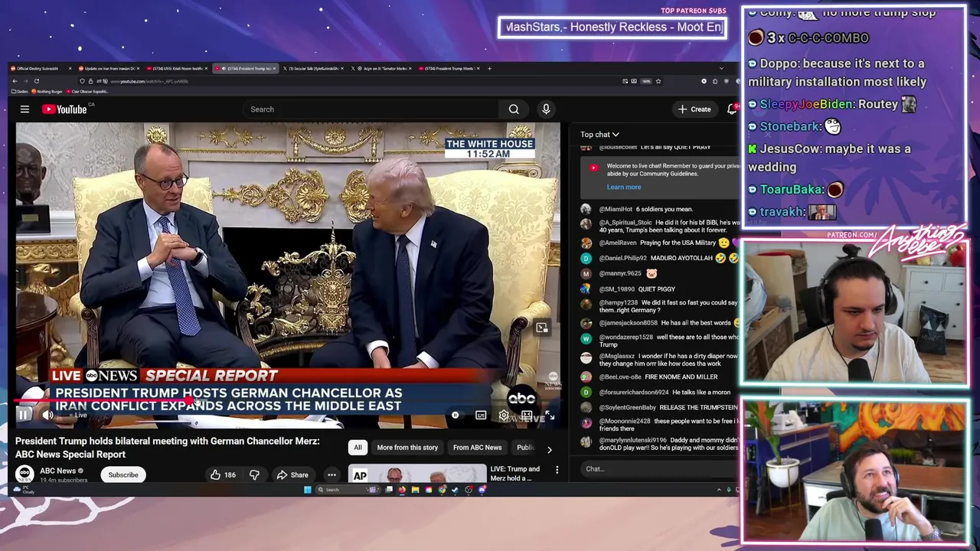
Task: Open browser tab list dropdown arrow
Action: click(x=721, y=68)
